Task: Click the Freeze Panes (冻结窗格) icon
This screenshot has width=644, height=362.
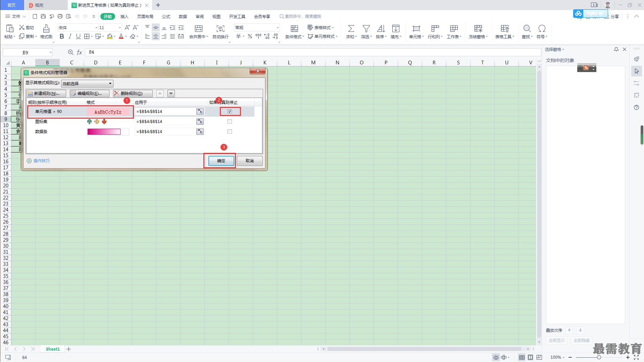Action: coord(478,28)
